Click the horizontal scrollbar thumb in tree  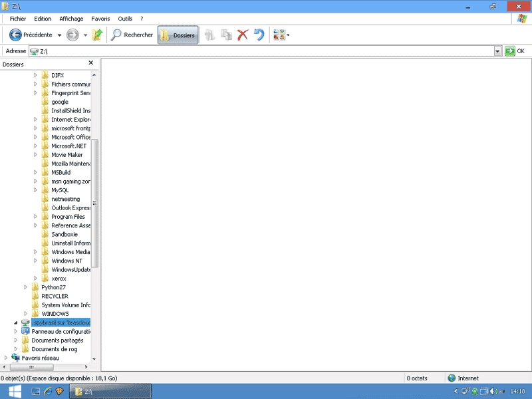(x=31, y=367)
